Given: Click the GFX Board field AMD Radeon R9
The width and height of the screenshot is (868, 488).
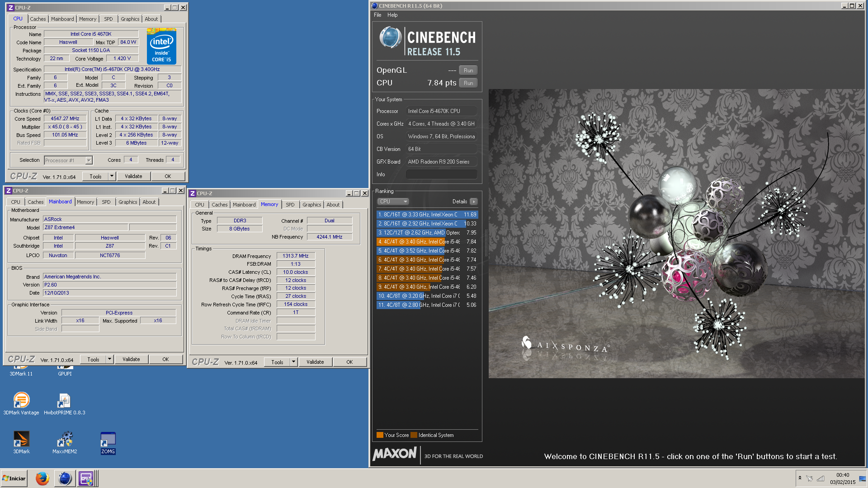Looking at the screenshot, I should (x=442, y=162).
